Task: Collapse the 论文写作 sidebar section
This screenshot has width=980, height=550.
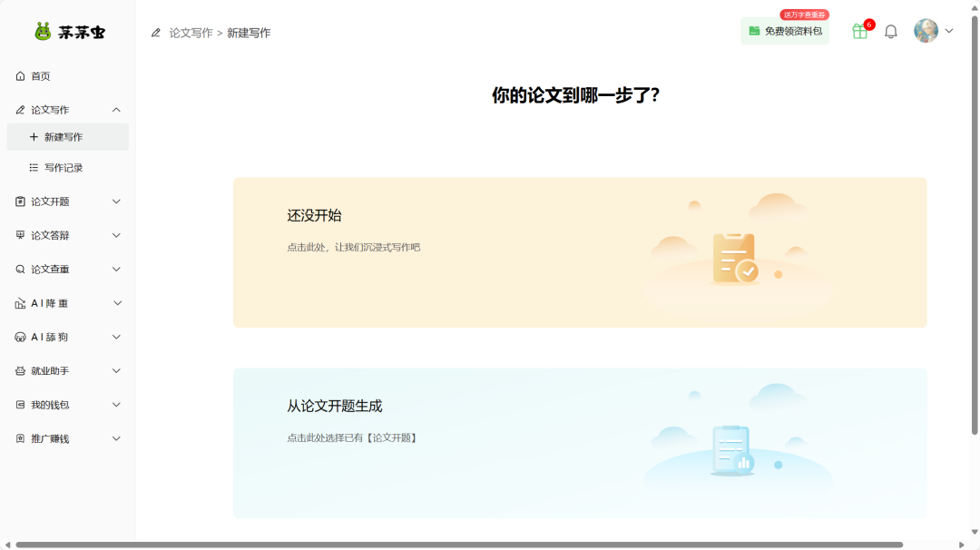Action: click(x=116, y=109)
